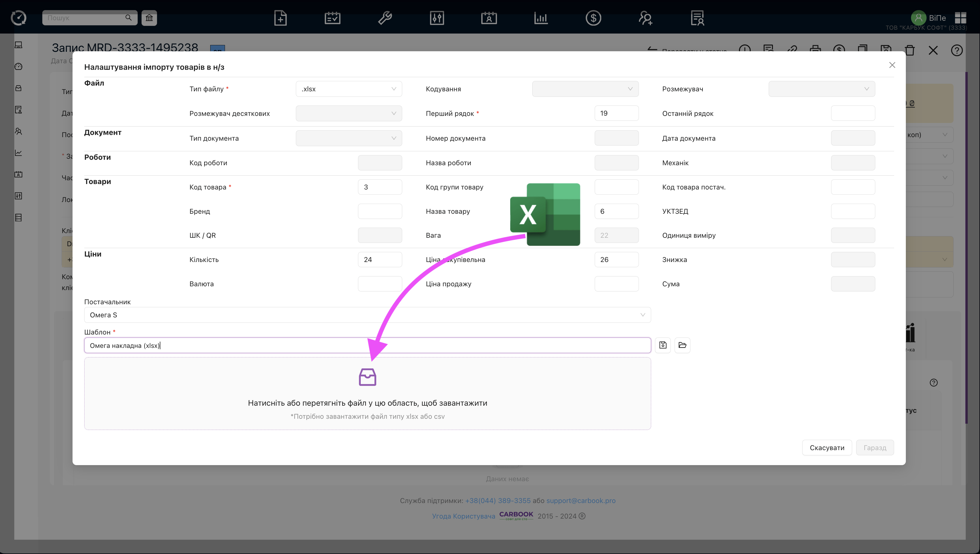980x554 pixels.
Task: Open the apps grid icon top right
Action: coord(960,17)
